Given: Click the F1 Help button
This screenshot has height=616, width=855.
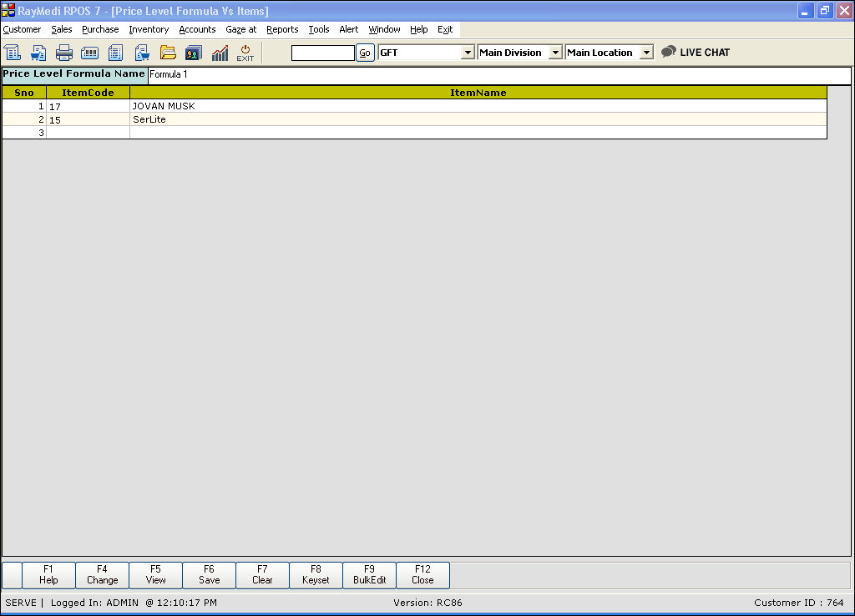Looking at the screenshot, I should click(x=48, y=575).
